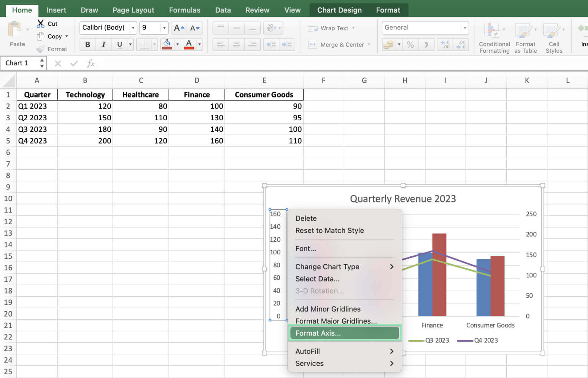This screenshot has height=378, width=588.
Task: Decrease decimal places
Action: [461, 44]
